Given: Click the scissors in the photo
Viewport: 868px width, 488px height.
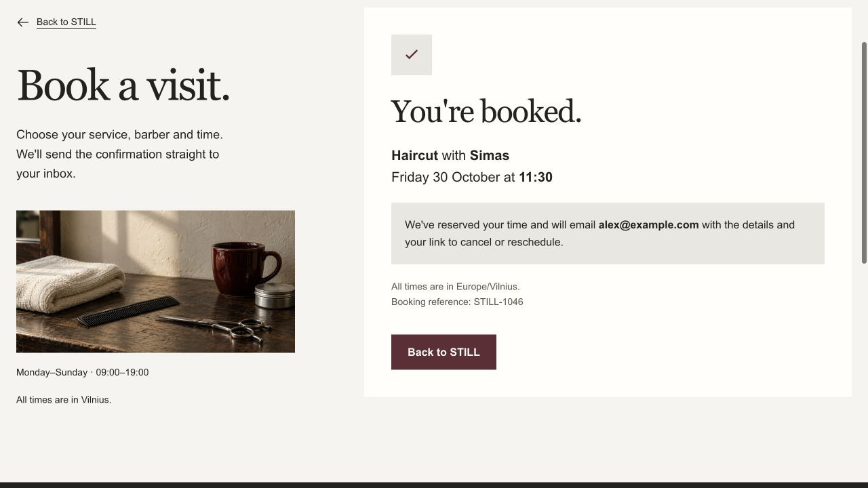Looking at the screenshot, I should [217, 326].
